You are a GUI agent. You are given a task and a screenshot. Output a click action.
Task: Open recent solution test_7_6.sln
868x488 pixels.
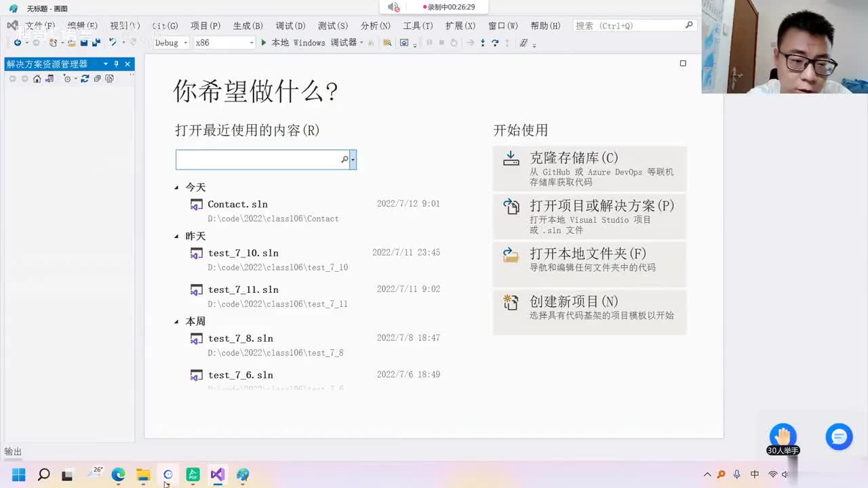click(315, 380)
